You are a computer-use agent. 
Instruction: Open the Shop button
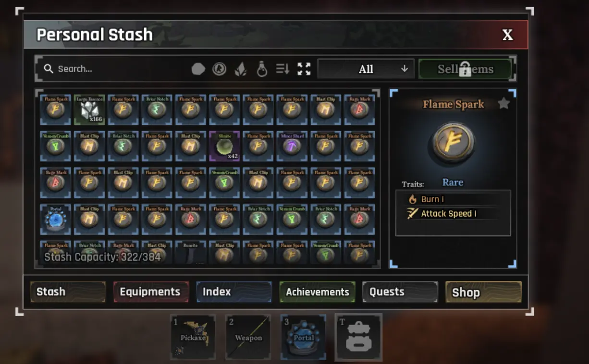click(483, 292)
